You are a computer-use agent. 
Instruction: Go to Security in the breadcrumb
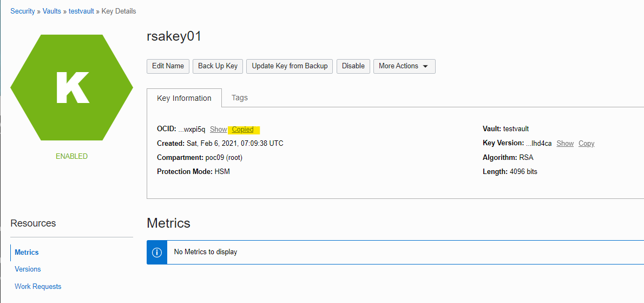click(23, 11)
